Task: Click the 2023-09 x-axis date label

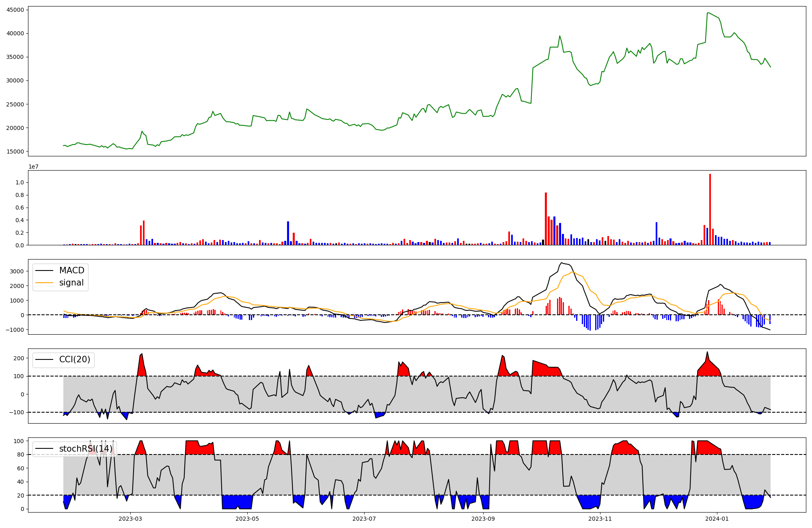Action: (483, 519)
